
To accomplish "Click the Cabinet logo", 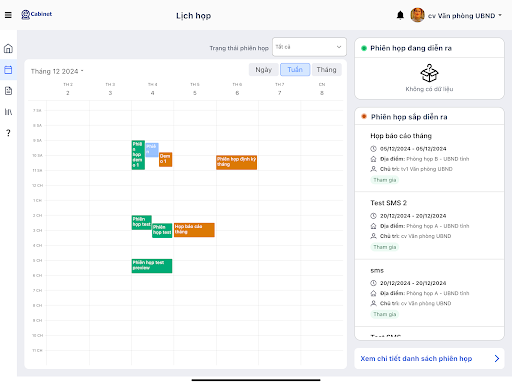I will pyautogui.click(x=36, y=14).
